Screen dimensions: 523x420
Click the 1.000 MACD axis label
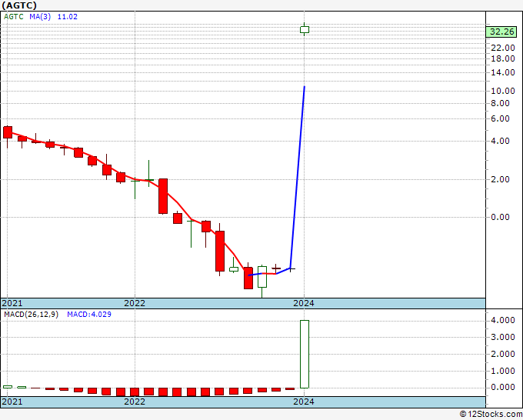503,371
